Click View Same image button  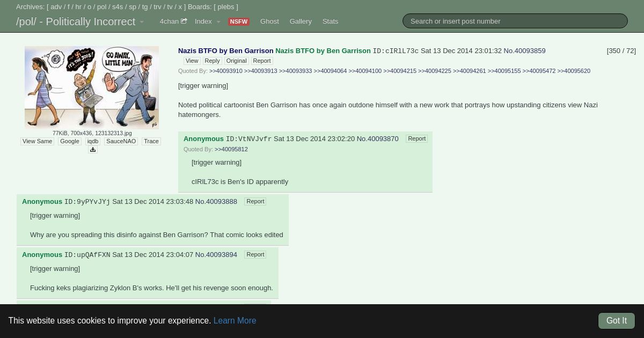(38, 141)
